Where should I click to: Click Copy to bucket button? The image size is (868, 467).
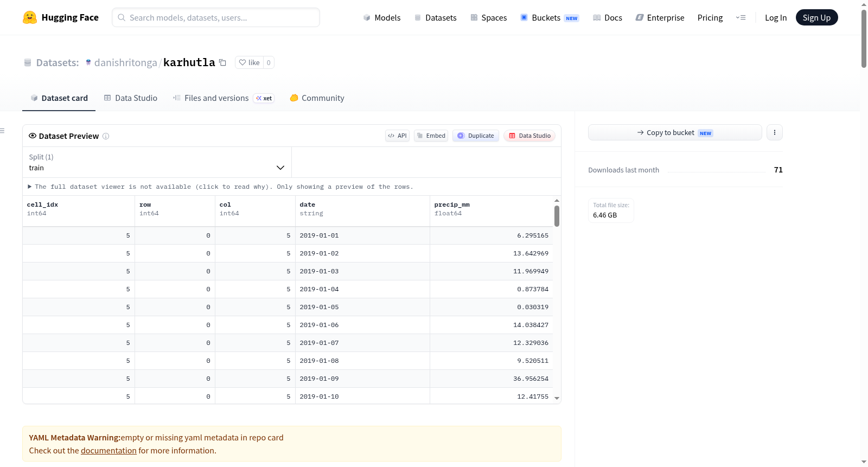tap(675, 132)
